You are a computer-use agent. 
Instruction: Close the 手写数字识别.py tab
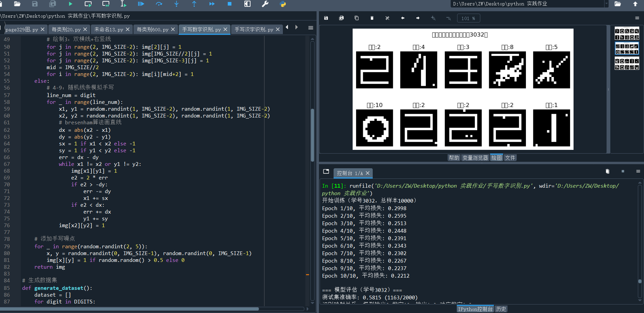point(225,30)
